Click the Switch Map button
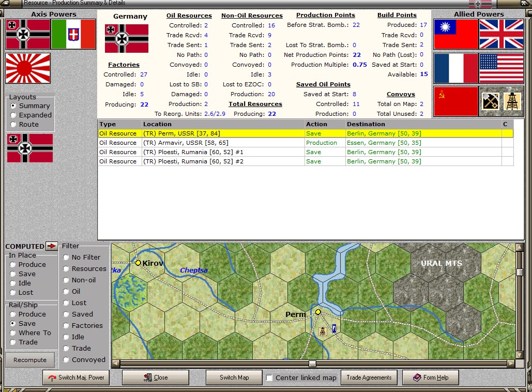The height and width of the screenshot is (392, 532). coord(234,378)
